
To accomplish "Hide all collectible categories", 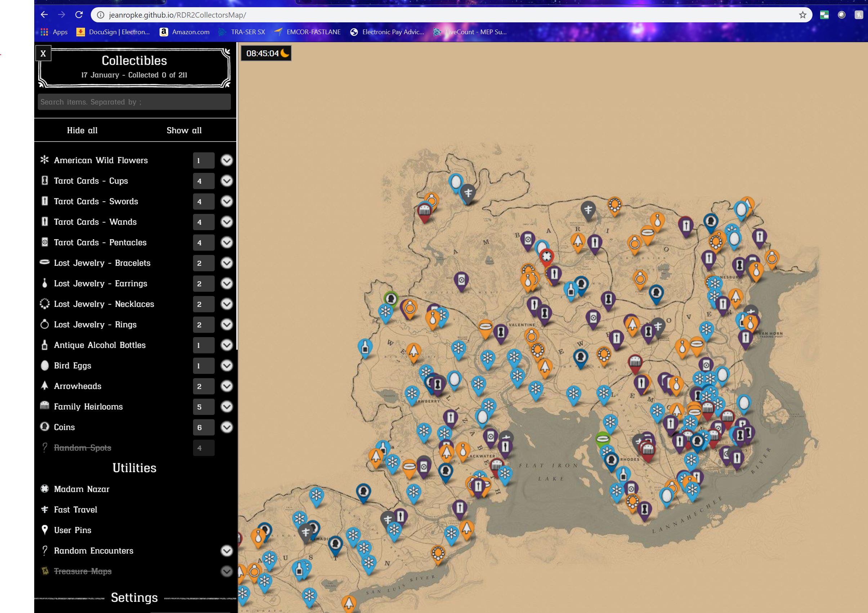I will point(82,130).
